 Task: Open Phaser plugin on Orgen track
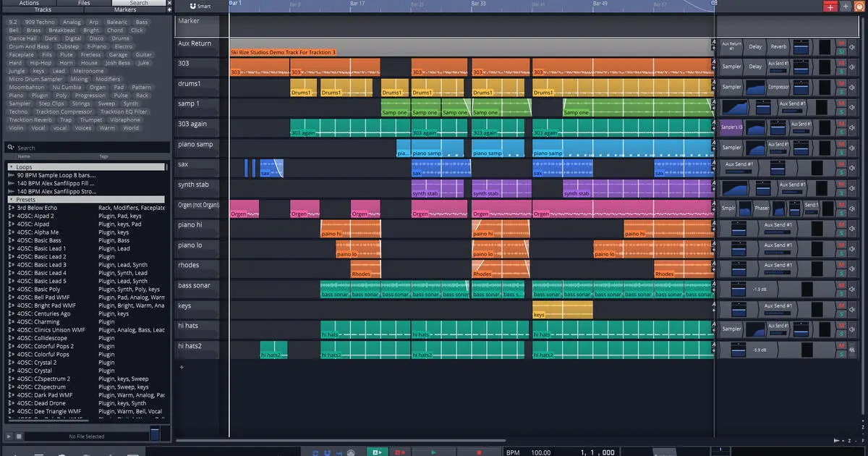(x=762, y=208)
